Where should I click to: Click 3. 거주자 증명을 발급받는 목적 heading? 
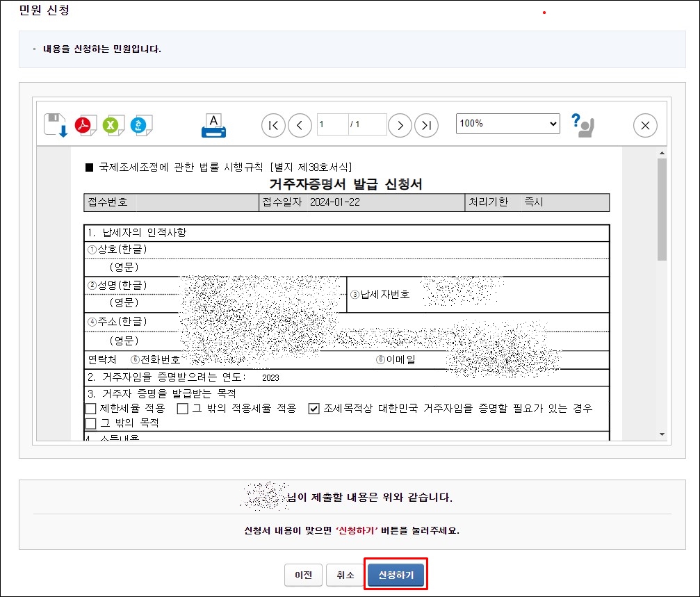tap(161, 393)
